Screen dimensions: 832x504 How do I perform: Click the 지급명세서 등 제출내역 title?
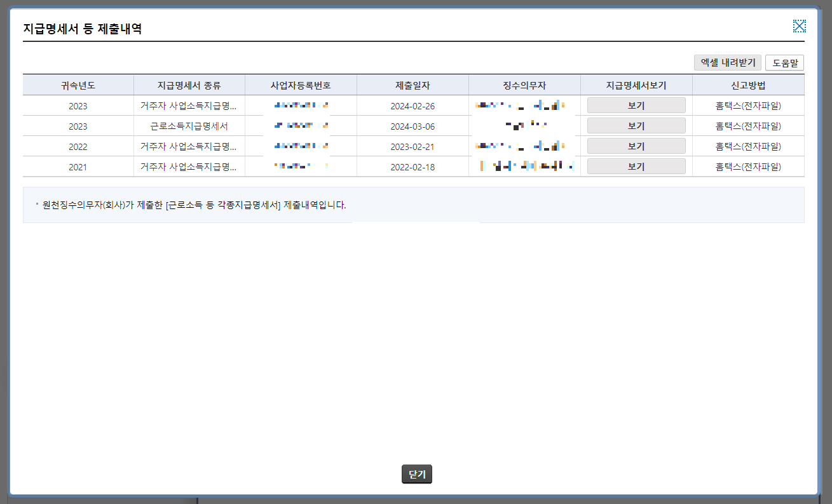(82, 29)
